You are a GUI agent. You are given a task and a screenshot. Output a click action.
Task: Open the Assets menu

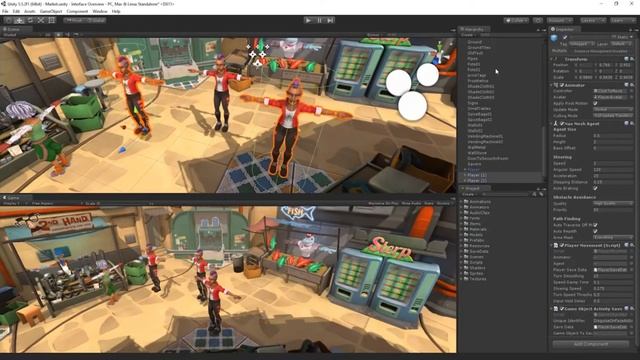29,11
